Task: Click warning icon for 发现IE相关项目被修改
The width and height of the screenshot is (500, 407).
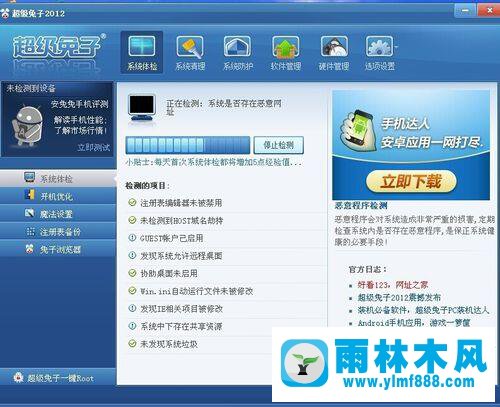Action: pos(132,308)
